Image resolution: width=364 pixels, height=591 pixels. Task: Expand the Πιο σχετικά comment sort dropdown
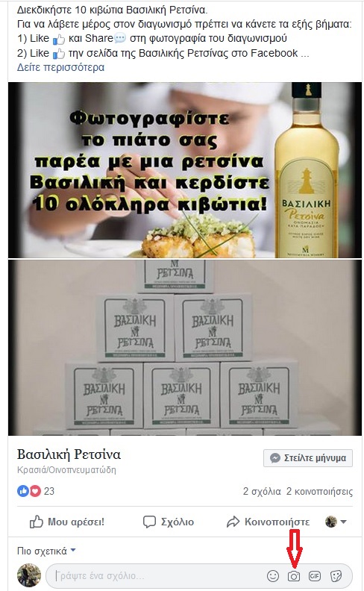pyautogui.click(x=46, y=551)
